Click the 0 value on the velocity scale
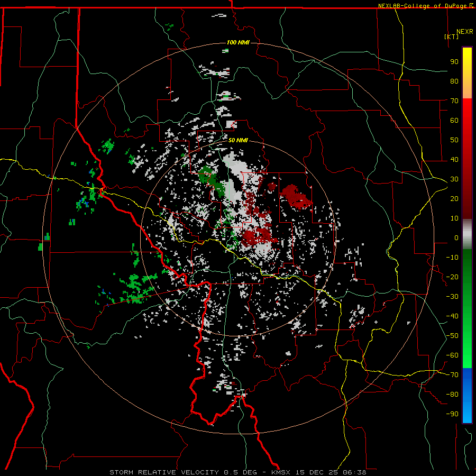 (456, 237)
